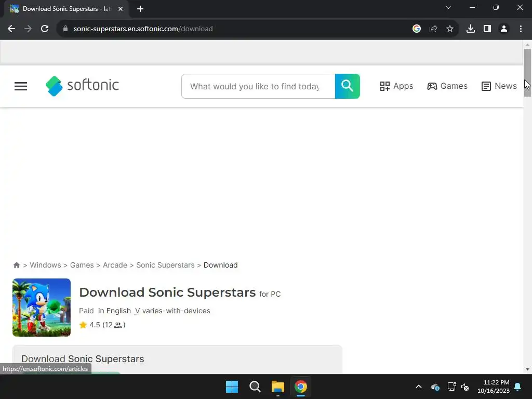The width and height of the screenshot is (532, 399).
Task: Click the green search magnifier button
Action: coord(348,86)
